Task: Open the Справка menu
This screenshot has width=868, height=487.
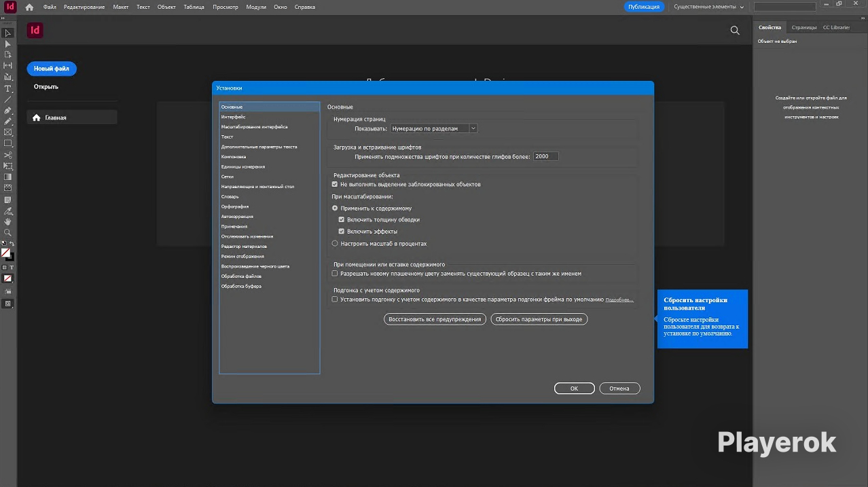Action: point(305,7)
